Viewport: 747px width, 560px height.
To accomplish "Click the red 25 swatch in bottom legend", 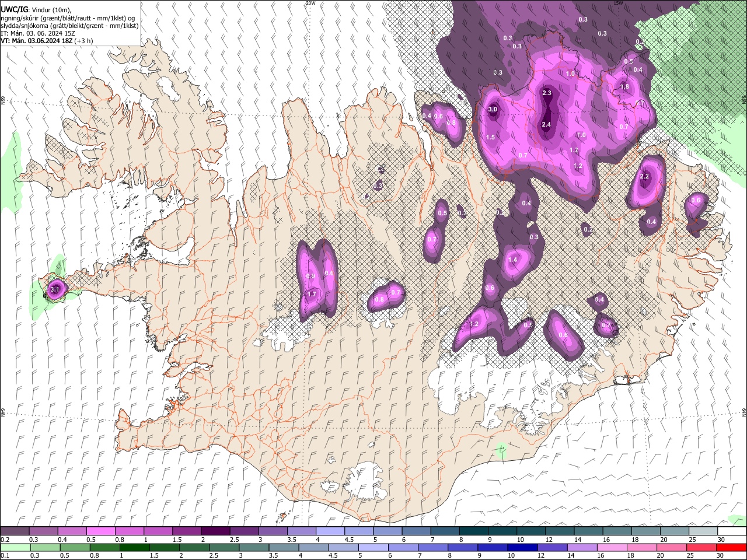I will (702, 547).
